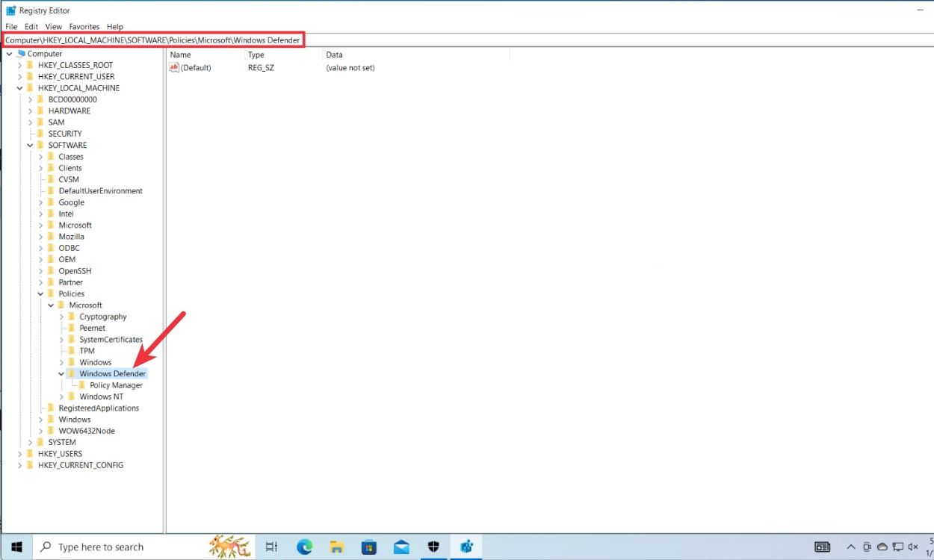
Task: Select the (Default) REG_SZ value icon
Action: (x=173, y=67)
